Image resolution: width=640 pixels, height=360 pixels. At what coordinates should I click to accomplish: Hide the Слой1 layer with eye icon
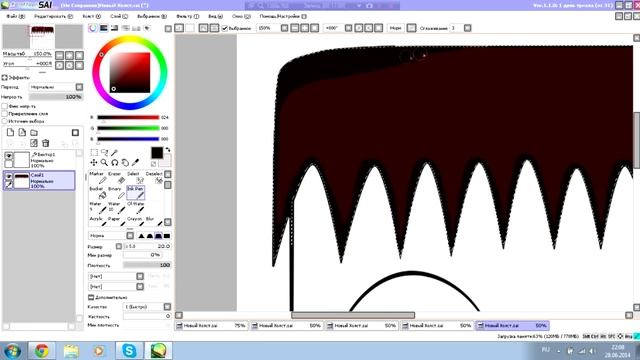point(9,176)
